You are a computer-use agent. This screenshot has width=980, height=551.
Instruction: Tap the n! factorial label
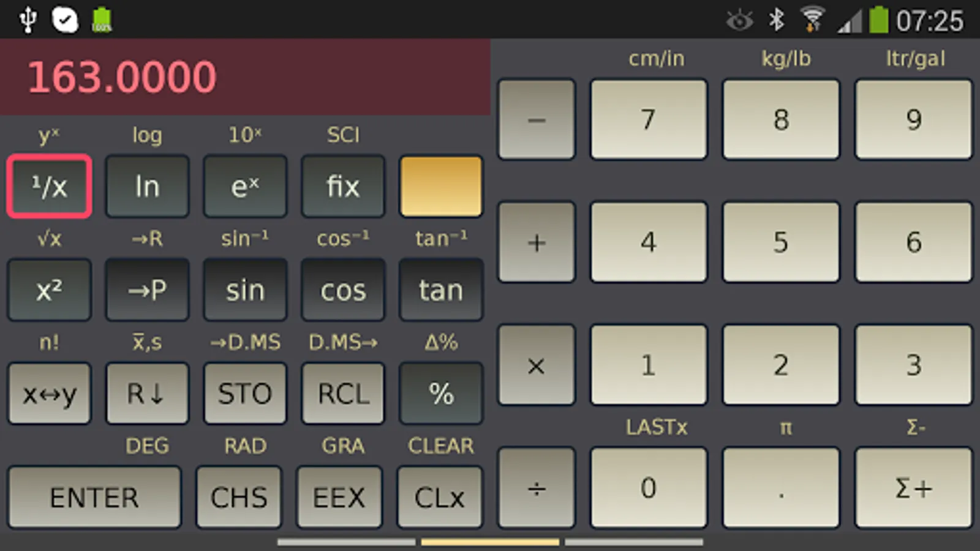(x=50, y=342)
